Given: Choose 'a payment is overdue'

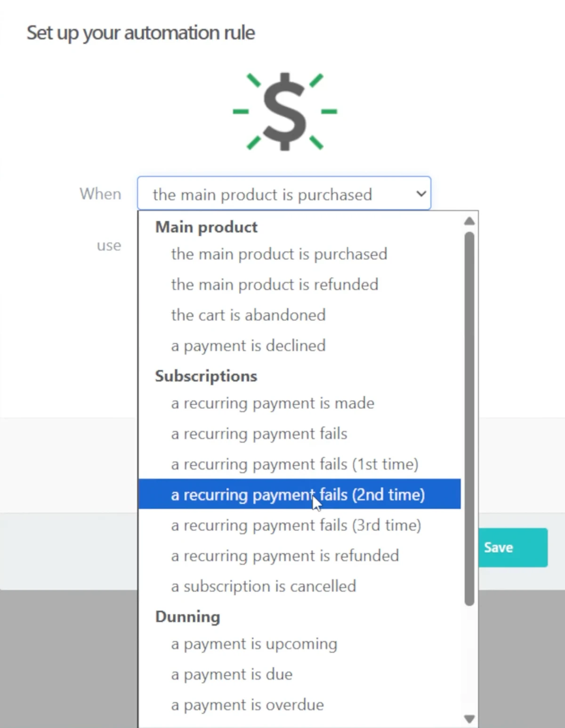Looking at the screenshot, I should 247,704.
